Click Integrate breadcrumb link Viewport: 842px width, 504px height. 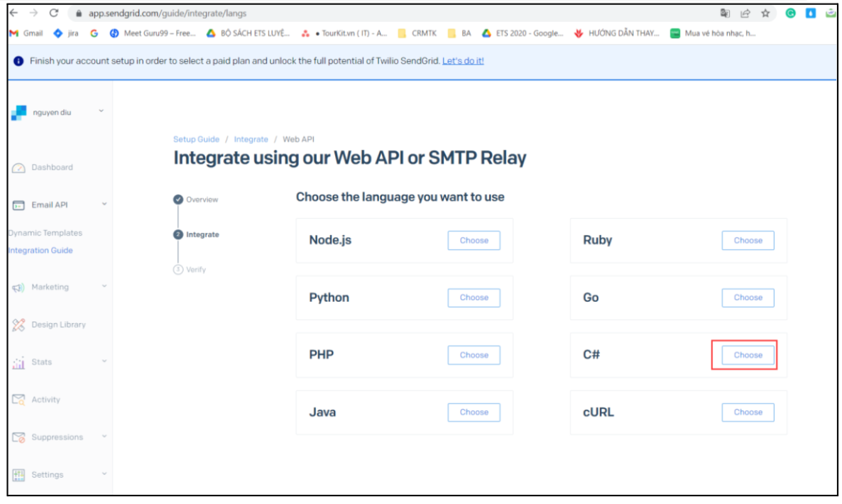[x=251, y=140]
